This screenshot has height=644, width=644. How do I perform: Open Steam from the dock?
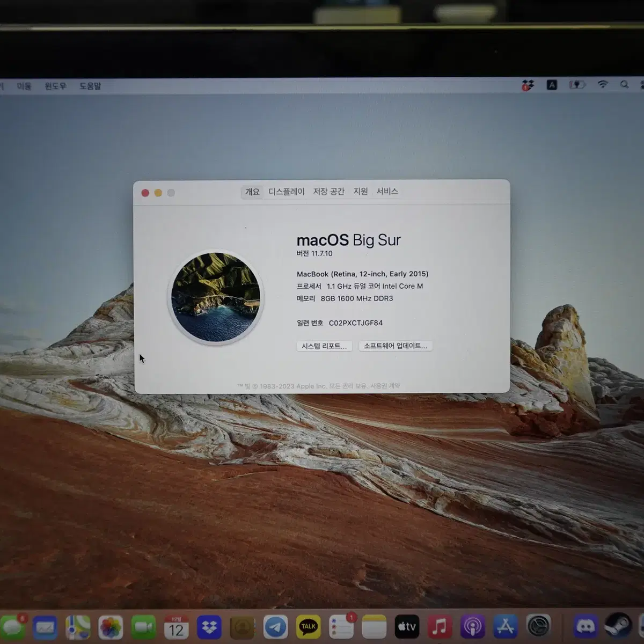tap(618, 627)
